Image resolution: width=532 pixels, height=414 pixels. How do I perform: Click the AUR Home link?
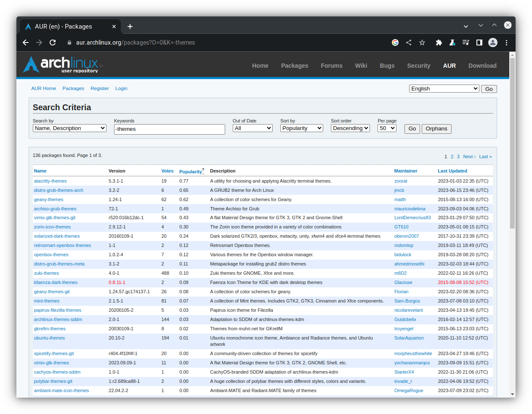pyautogui.click(x=43, y=88)
